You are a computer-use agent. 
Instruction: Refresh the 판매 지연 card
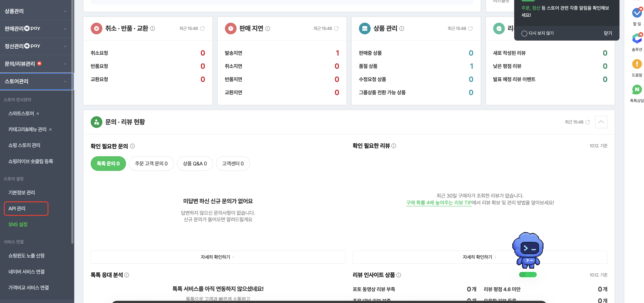pyautogui.click(x=336, y=29)
